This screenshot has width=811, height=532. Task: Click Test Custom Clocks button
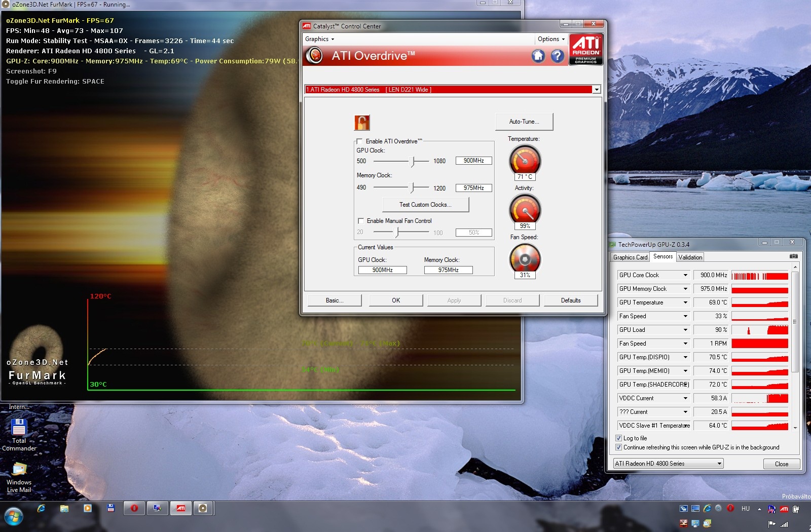pos(425,205)
